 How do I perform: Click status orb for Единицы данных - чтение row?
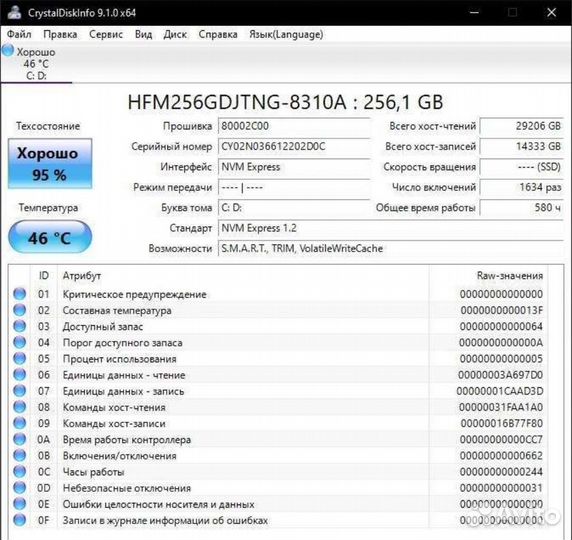[x=20, y=374]
